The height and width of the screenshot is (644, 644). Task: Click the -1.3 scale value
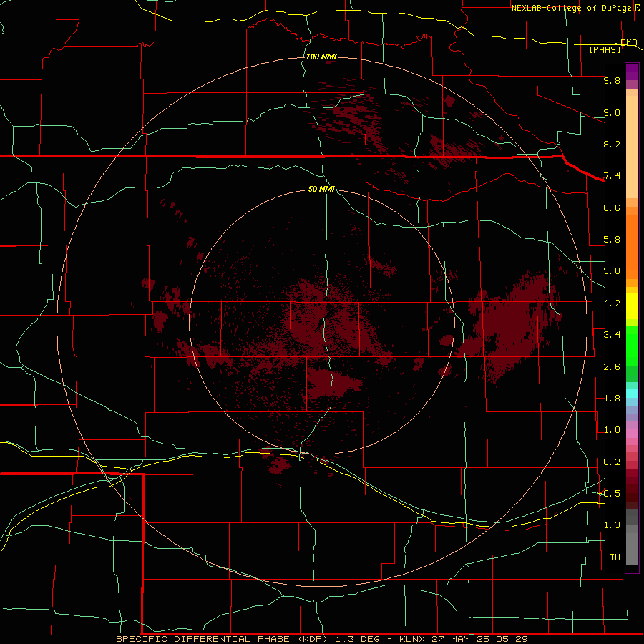point(610,525)
